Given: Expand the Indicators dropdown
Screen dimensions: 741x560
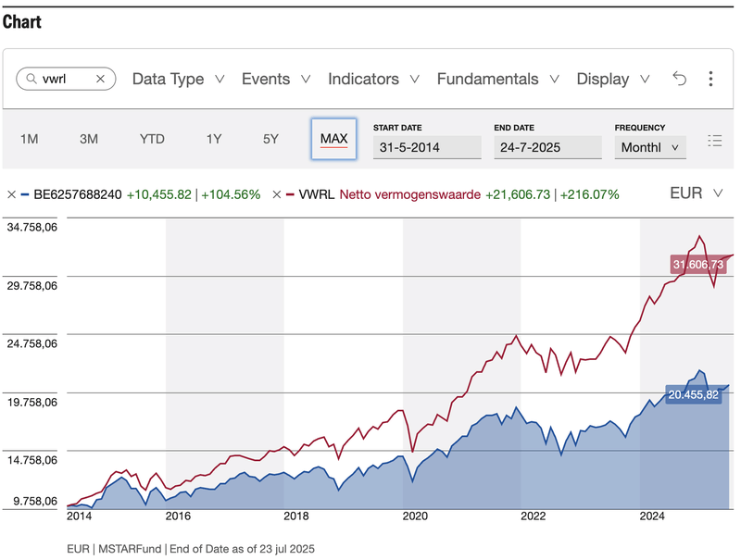Looking at the screenshot, I should click(373, 80).
